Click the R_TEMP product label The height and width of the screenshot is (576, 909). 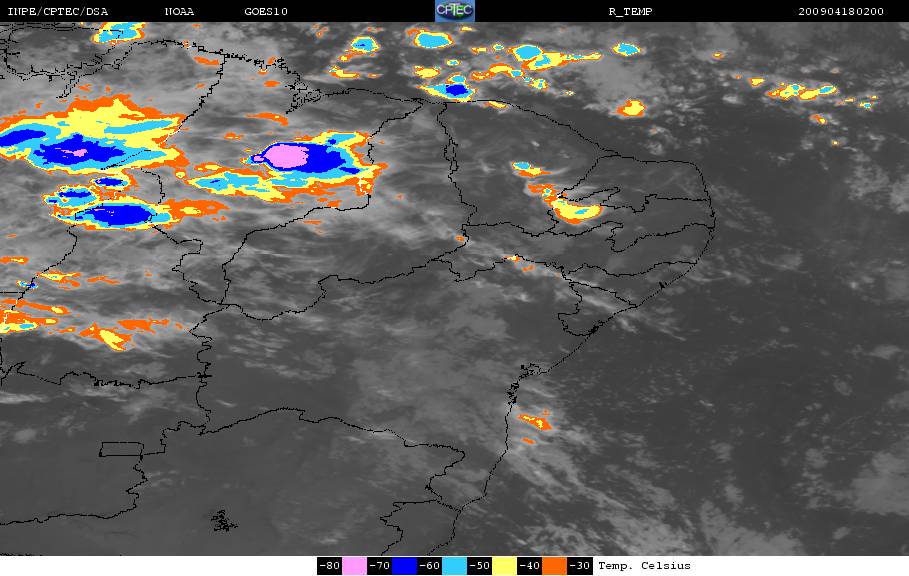pyautogui.click(x=630, y=12)
